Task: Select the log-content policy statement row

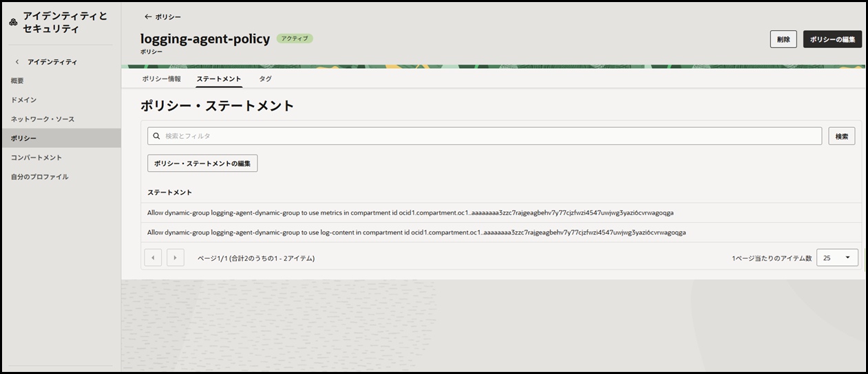Action: coord(416,232)
